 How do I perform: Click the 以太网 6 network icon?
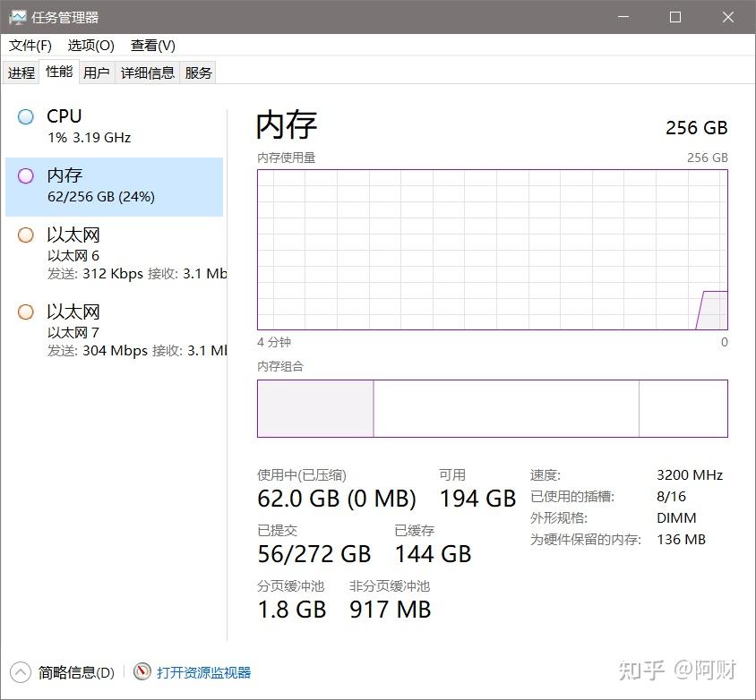25,235
